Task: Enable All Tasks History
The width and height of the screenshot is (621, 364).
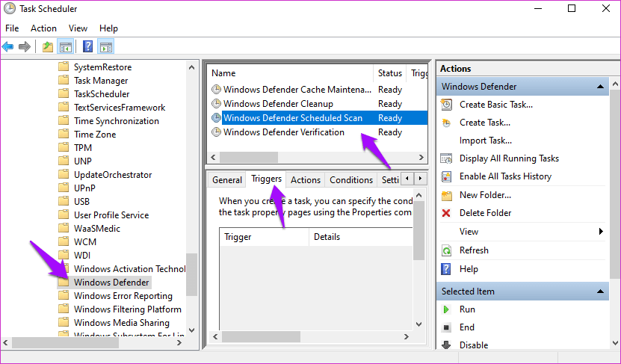Action: tap(505, 176)
